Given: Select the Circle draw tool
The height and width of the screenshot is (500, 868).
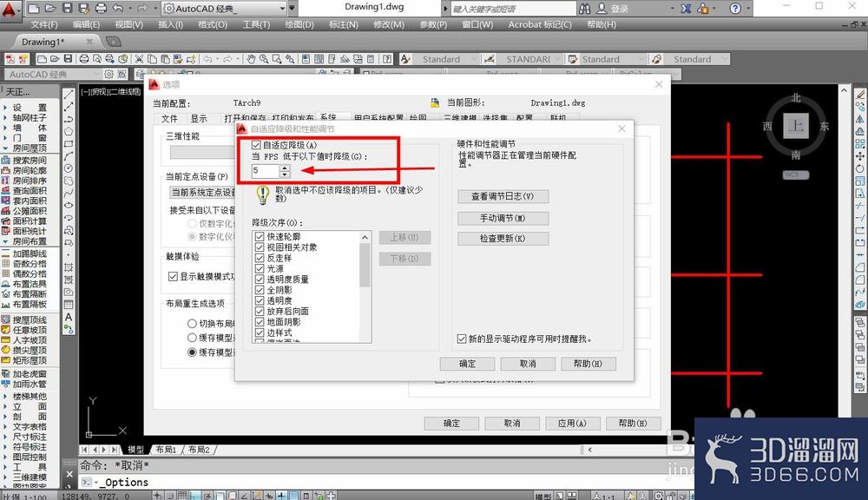Looking at the screenshot, I should 69,168.
